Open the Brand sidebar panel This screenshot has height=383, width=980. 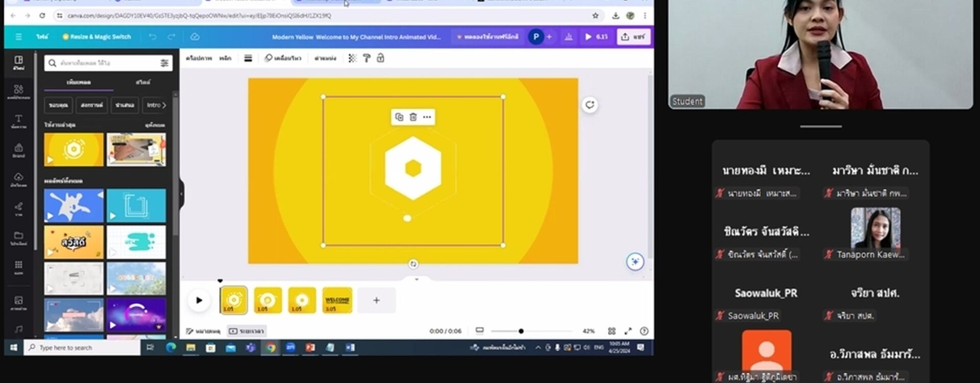18,151
